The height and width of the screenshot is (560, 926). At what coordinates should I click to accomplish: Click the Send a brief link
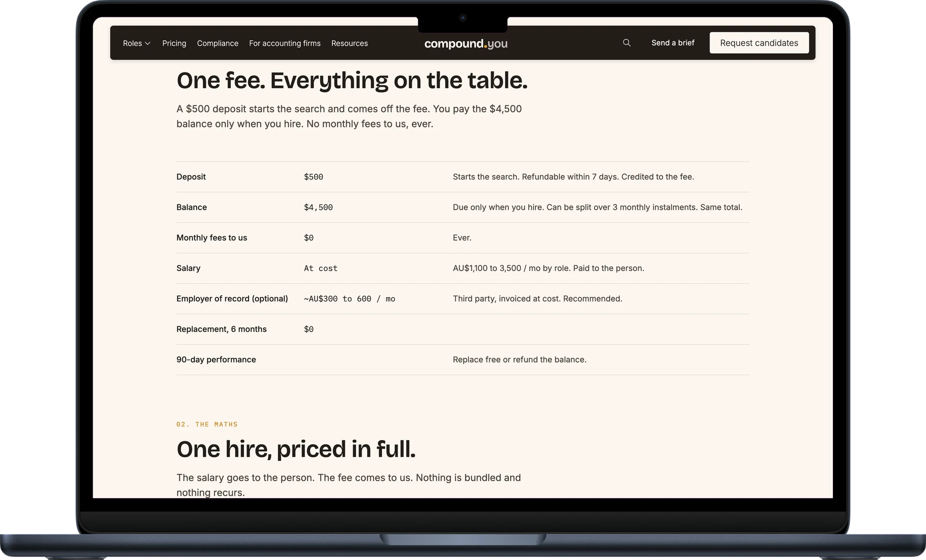click(673, 43)
